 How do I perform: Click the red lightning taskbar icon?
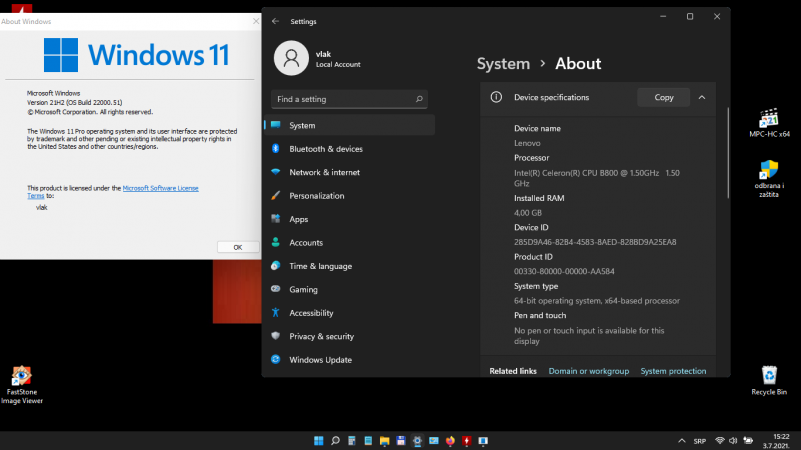coord(466,441)
